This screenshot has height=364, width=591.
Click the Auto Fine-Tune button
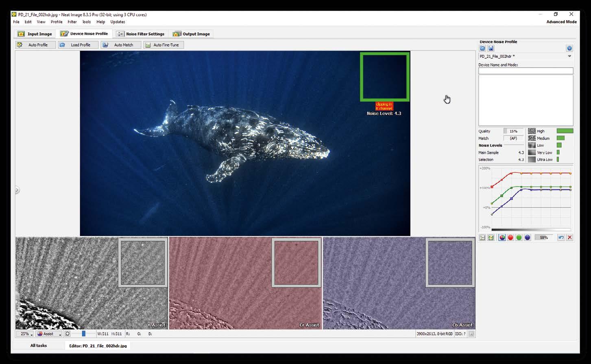[164, 45]
